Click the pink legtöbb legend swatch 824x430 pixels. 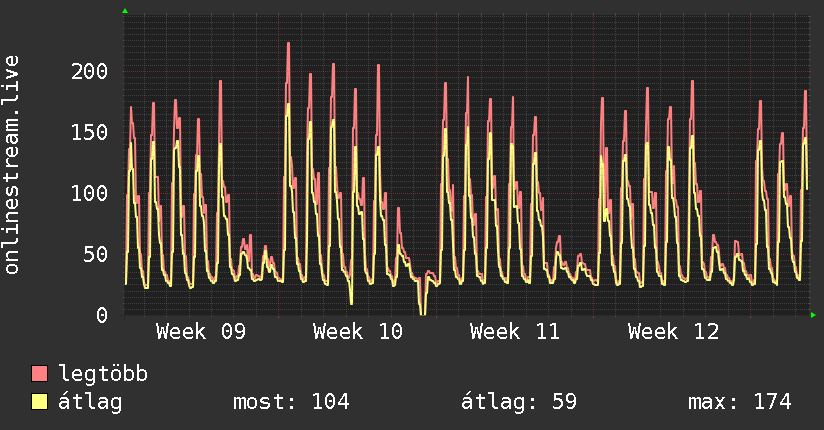point(39,373)
